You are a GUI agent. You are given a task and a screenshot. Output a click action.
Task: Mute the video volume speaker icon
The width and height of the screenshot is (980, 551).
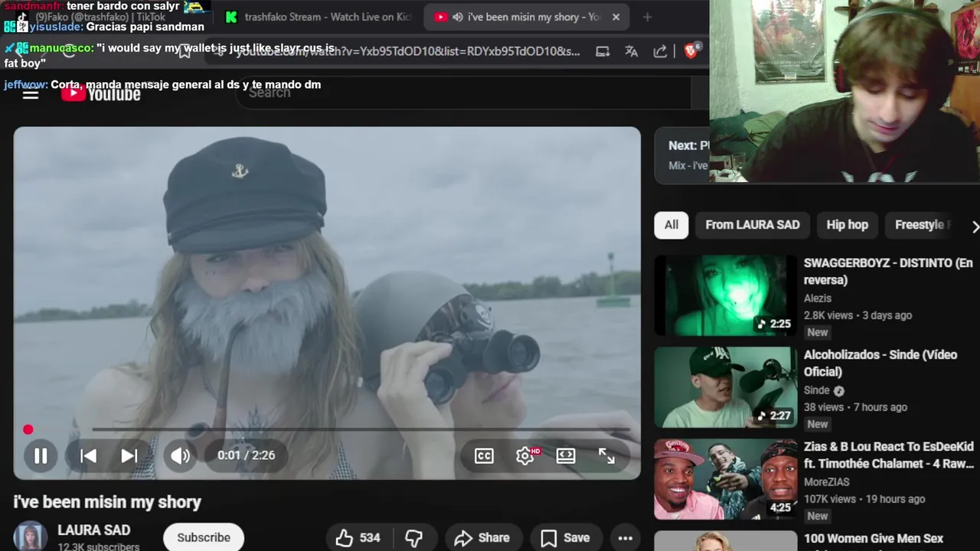click(180, 456)
